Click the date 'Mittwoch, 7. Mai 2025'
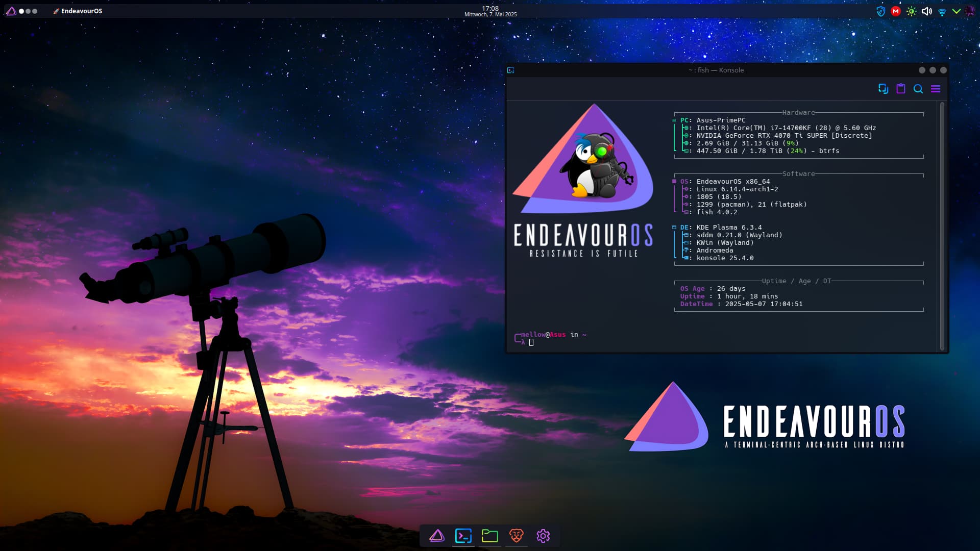 (490, 15)
